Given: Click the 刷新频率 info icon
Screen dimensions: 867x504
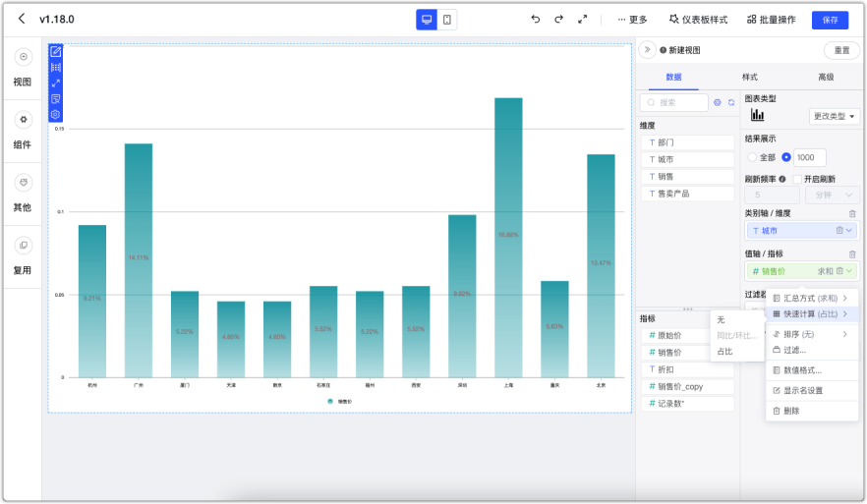Looking at the screenshot, I should click(782, 179).
